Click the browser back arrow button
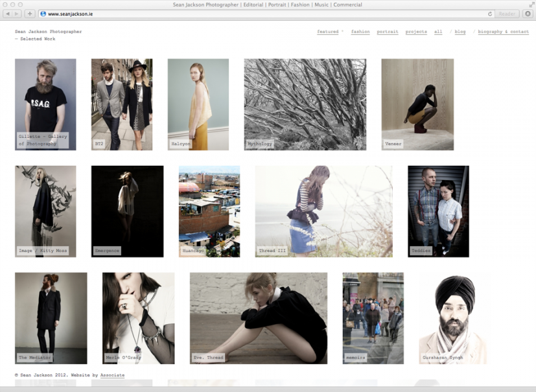This screenshot has width=536, height=392. (x=8, y=14)
